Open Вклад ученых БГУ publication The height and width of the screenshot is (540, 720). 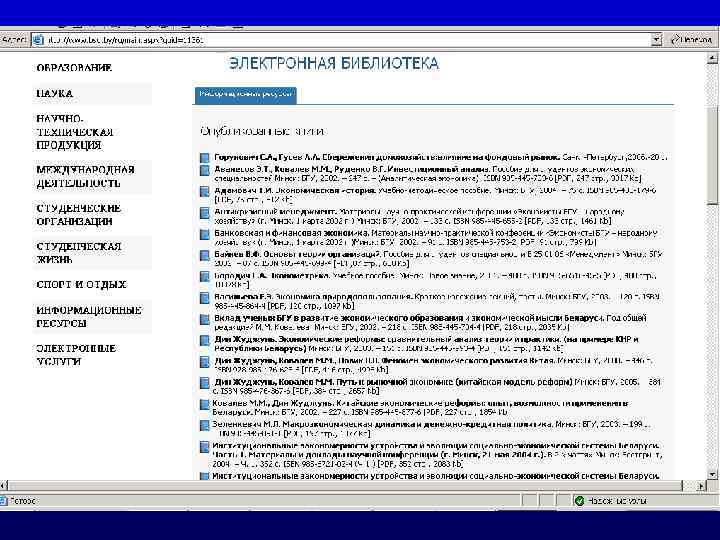pos(430,322)
